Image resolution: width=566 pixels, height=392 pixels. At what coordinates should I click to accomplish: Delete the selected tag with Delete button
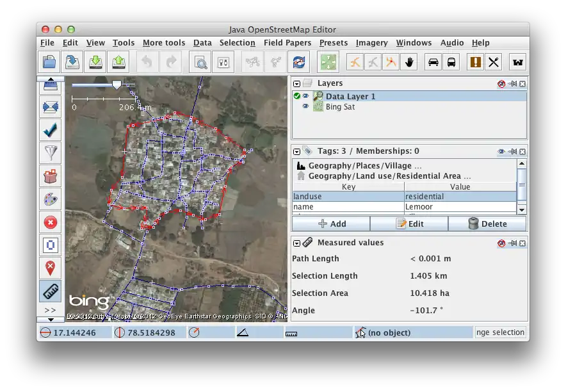[487, 224]
